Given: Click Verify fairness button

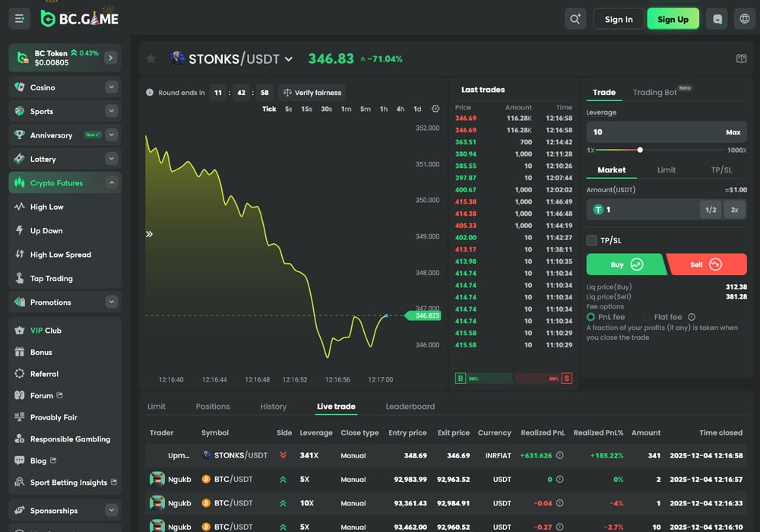Looking at the screenshot, I should [312, 92].
